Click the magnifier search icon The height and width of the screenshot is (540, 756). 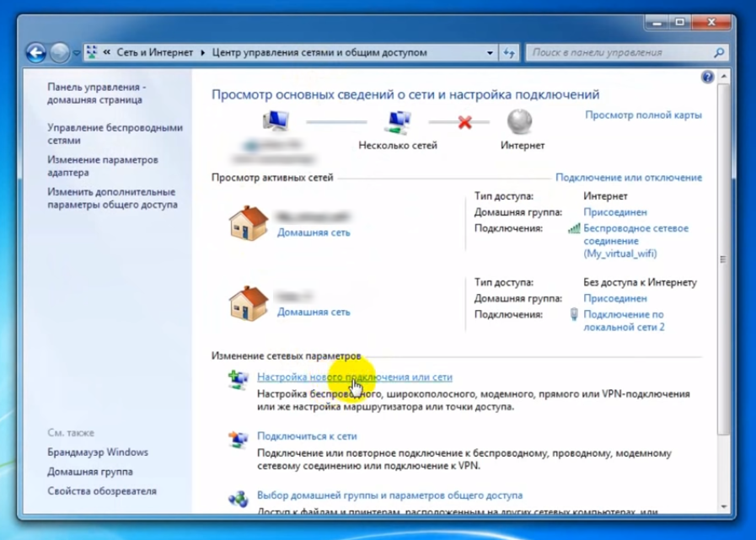tap(719, 52)
